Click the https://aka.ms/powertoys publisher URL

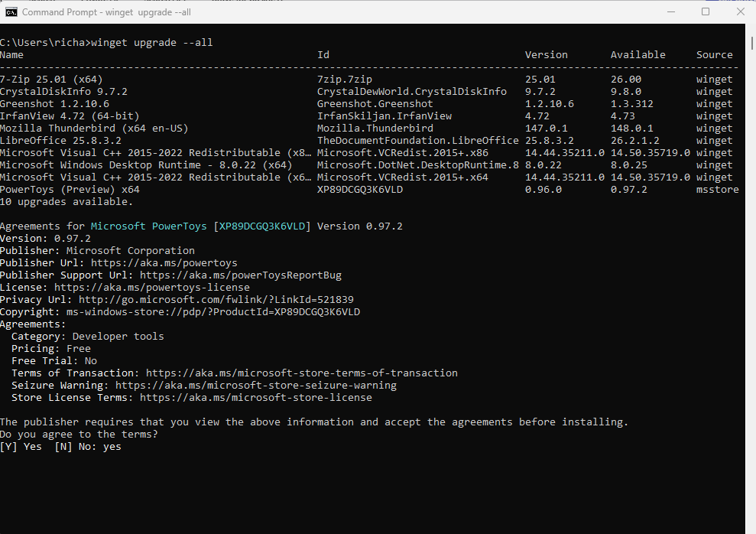(x=164, y=263)
